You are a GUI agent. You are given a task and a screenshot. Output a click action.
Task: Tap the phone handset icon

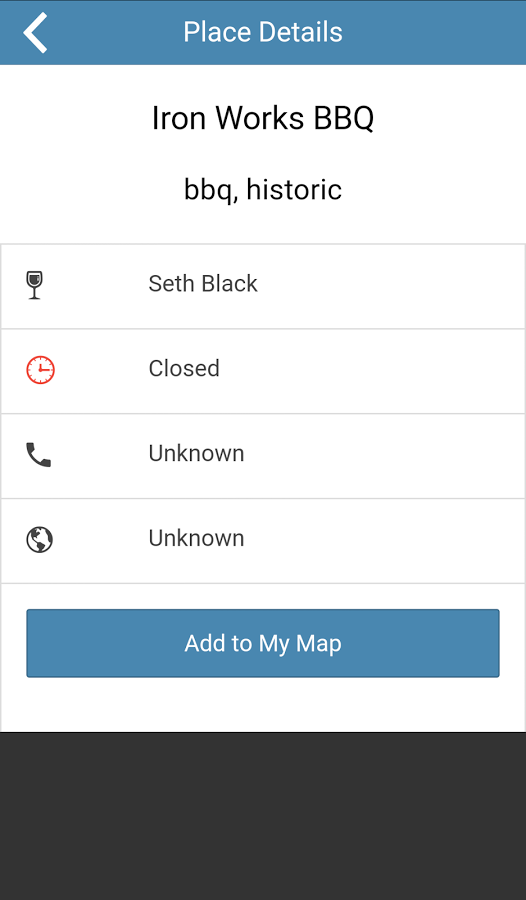pyautogui.click(x=38, y=455)
